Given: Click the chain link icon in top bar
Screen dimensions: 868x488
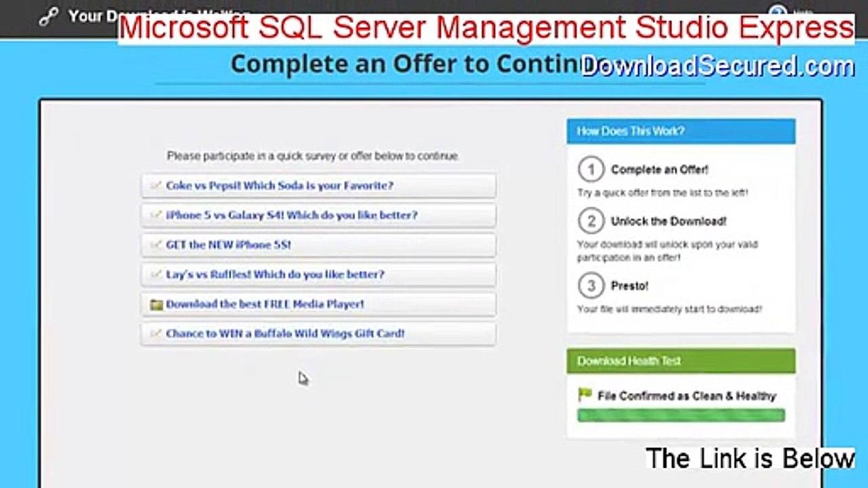Looking at the screenshot, I should (48, 17).
